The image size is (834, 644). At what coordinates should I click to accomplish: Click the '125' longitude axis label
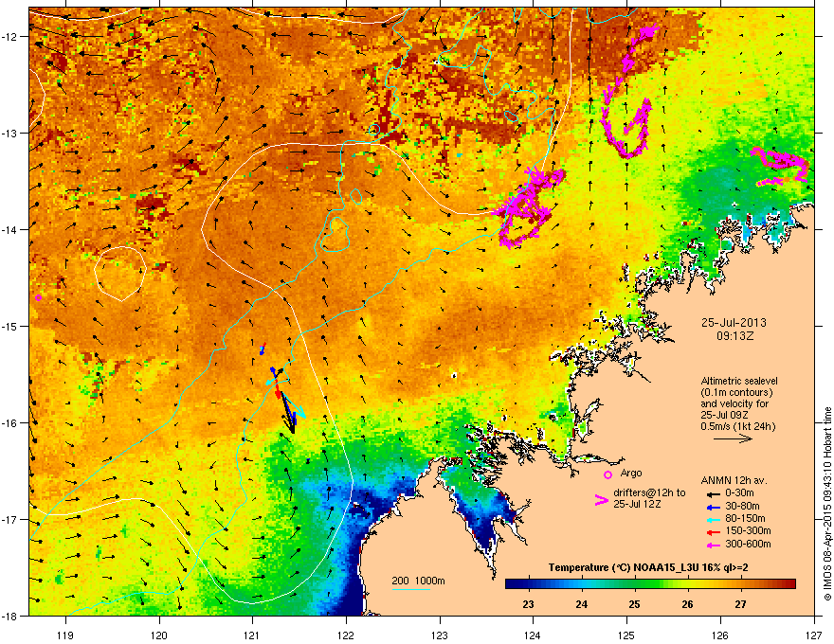click(x=627, y=635)
